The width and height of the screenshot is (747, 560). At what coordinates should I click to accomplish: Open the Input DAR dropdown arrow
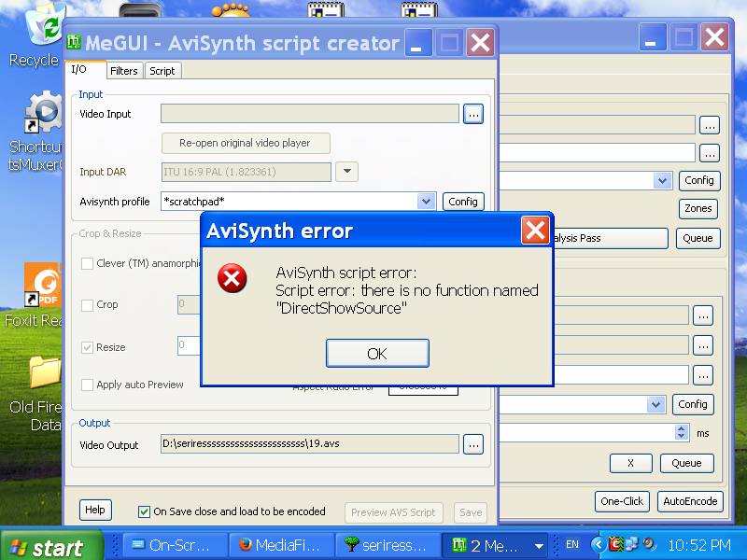346,172
